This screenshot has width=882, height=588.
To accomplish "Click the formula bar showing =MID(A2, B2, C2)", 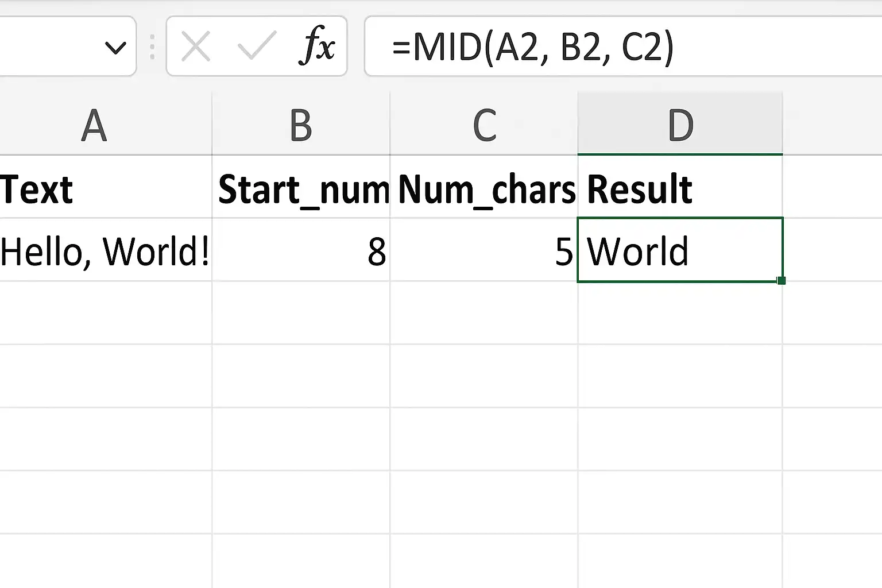I will click(623, 47).
